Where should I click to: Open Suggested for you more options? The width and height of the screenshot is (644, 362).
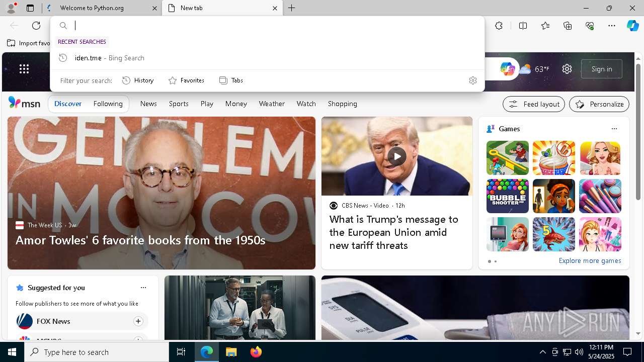point(143,288)
